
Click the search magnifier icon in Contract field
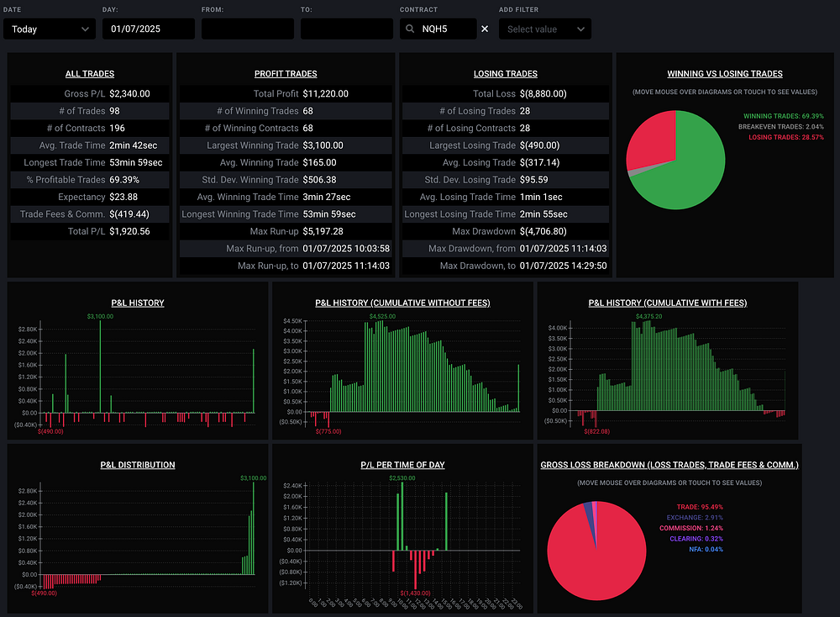[x=410, y=29]
